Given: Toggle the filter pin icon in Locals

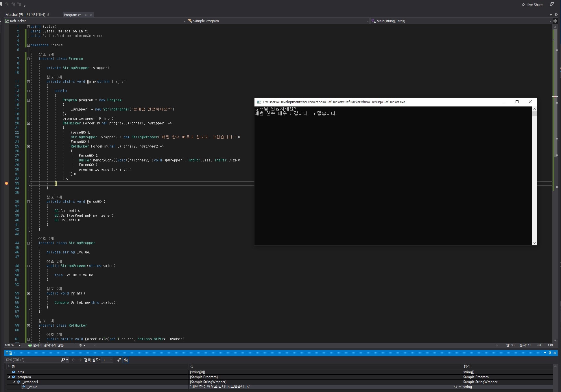Looking at the screenshot, I should [x=119, y=360].
